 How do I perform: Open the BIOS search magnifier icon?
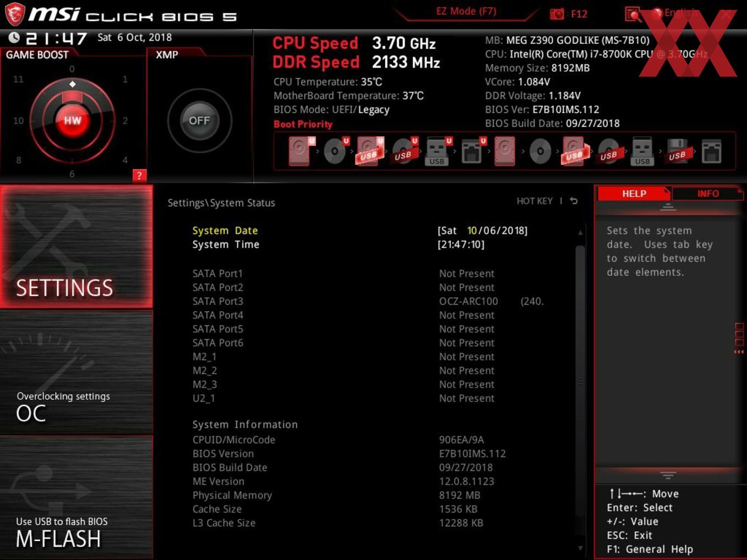[x=633, y=14]
